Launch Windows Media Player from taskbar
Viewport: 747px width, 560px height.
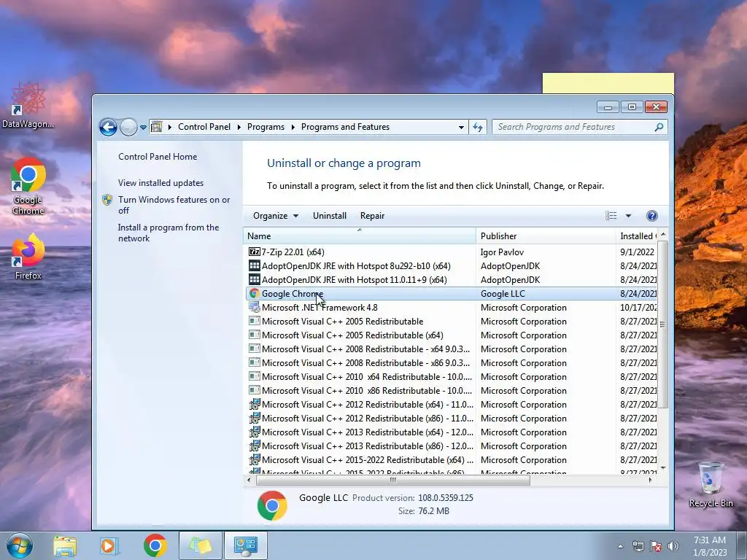109,545
